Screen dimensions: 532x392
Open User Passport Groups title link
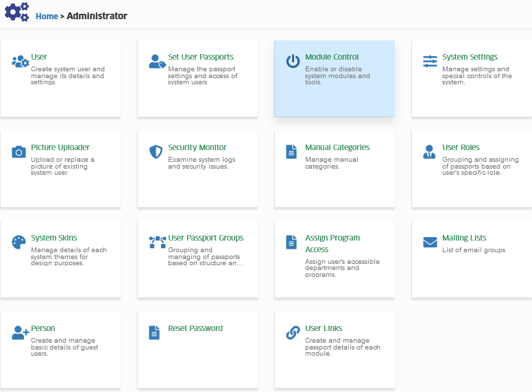(x=206, y=238)
